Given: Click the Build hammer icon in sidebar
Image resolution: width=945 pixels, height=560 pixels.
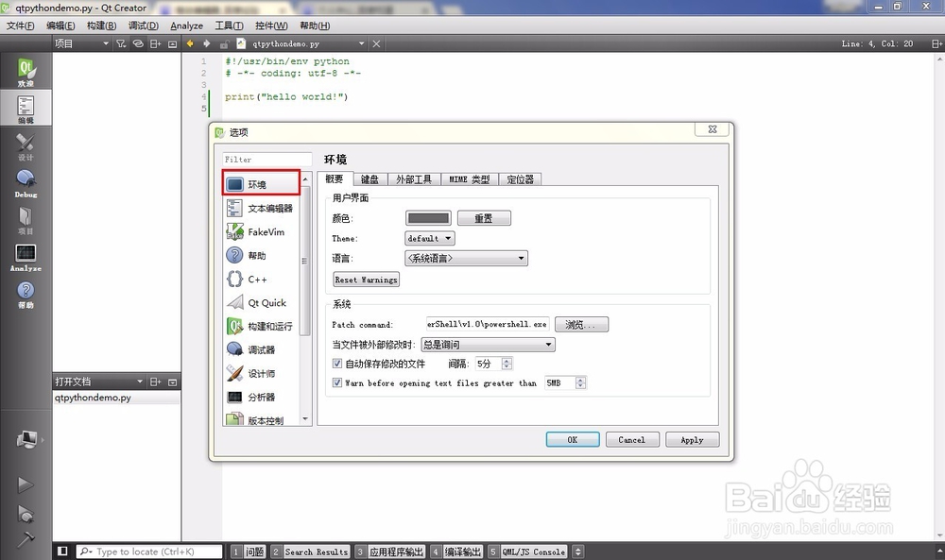Looking at the screenshot, I should pos(26,539).
